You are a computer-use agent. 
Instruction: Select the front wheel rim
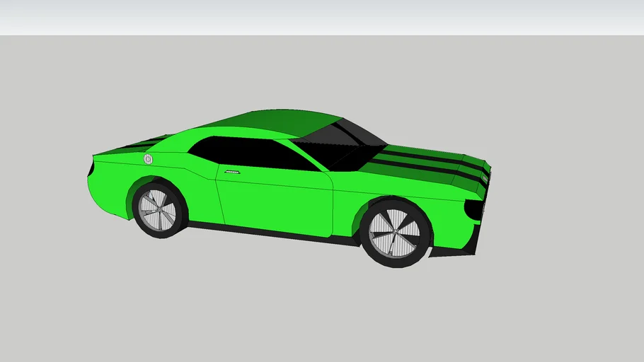coord(394,233)
